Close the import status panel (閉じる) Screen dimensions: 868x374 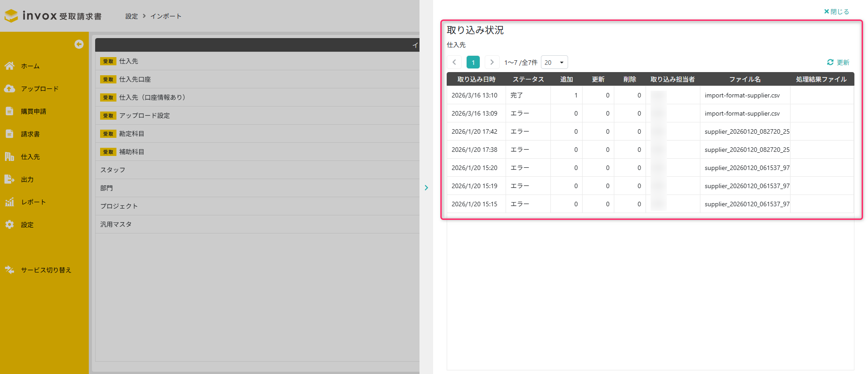point(836,12)
